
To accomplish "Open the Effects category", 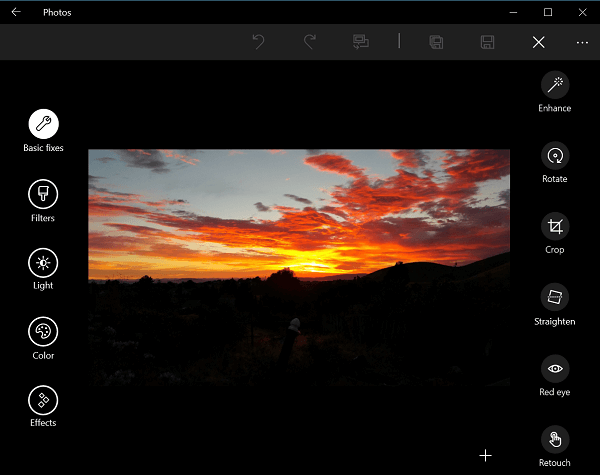I will point(43,400).
